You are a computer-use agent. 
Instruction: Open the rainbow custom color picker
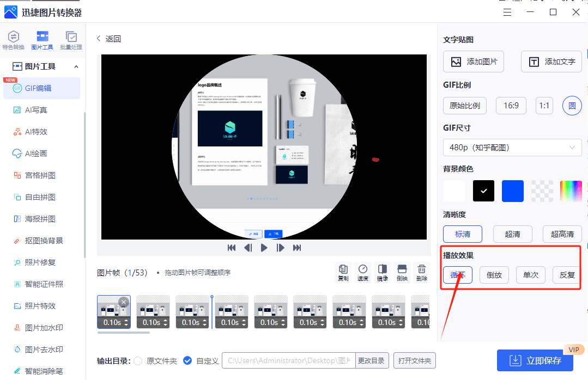click(571, 191)
